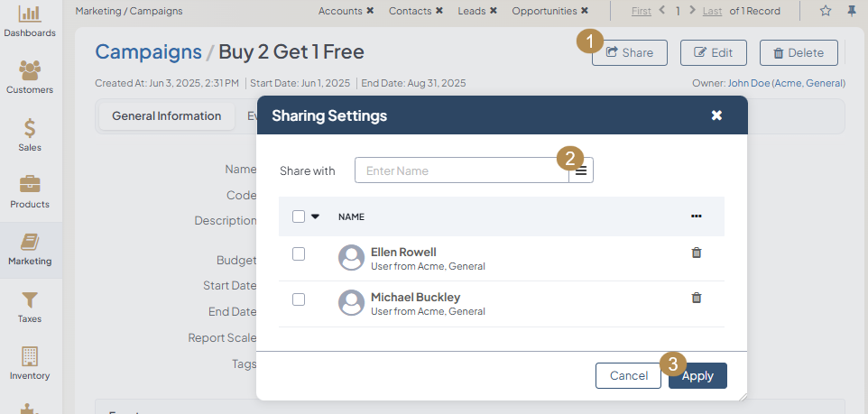The image size is (868, 414).
Task: Remove Michael Buckley using trash icon
Action: tap(696, 298)
